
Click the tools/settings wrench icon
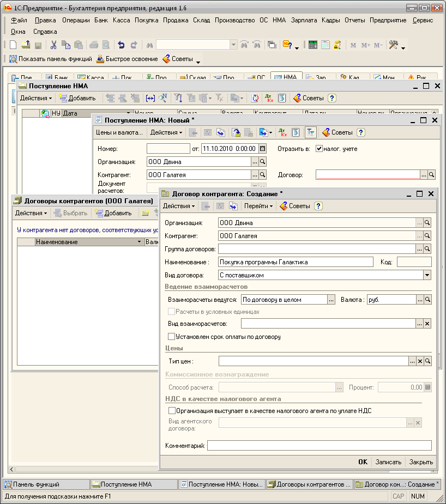(394, 45)
